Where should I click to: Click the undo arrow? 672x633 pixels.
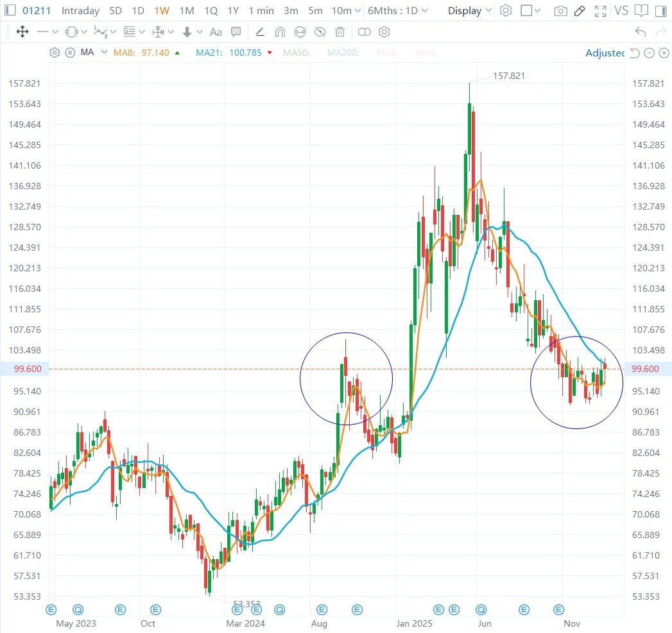tap(641, 31)
